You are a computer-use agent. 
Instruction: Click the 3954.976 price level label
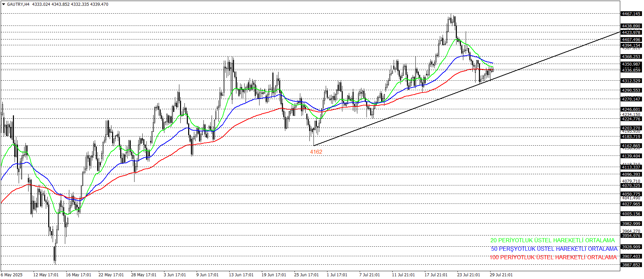[631, 236]
